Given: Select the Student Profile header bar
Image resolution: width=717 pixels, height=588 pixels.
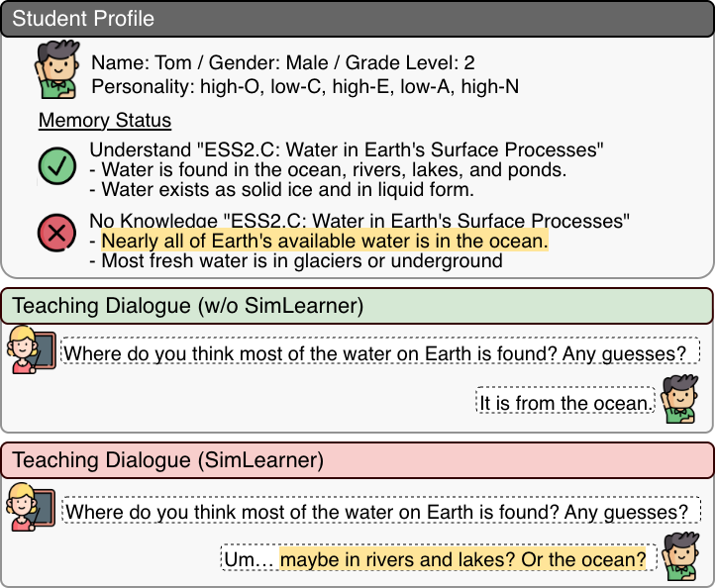Looking at the screenshot, I should (x=358, y=19).
